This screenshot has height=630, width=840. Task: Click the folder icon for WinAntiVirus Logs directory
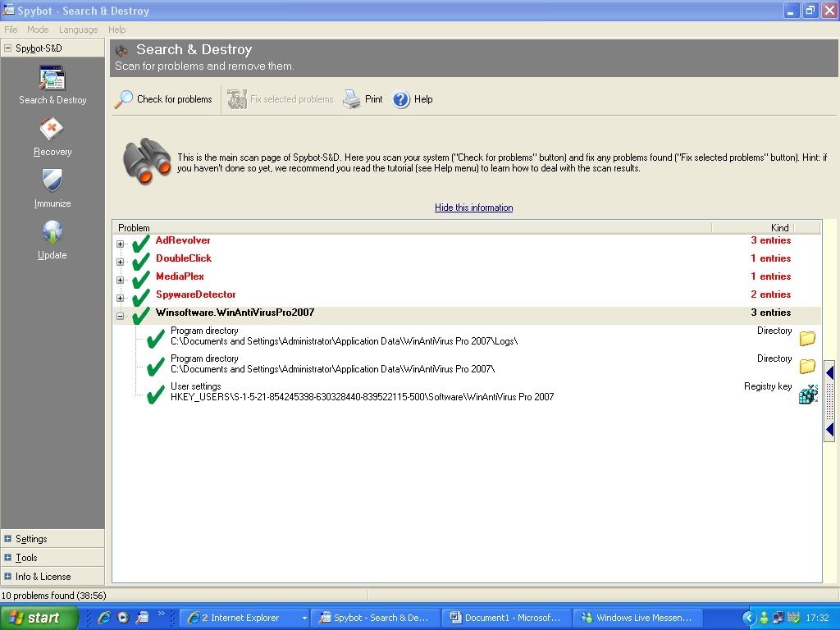(807, 338)
